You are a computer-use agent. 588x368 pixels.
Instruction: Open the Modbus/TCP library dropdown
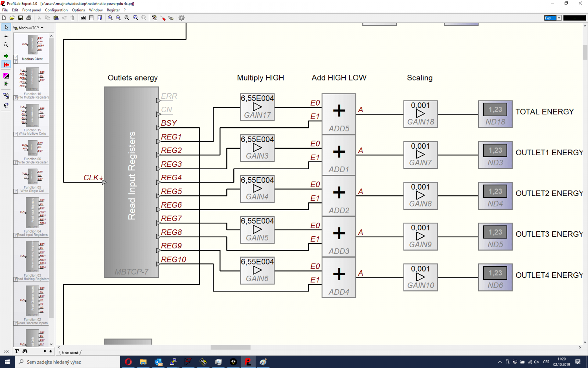(29, 28)
